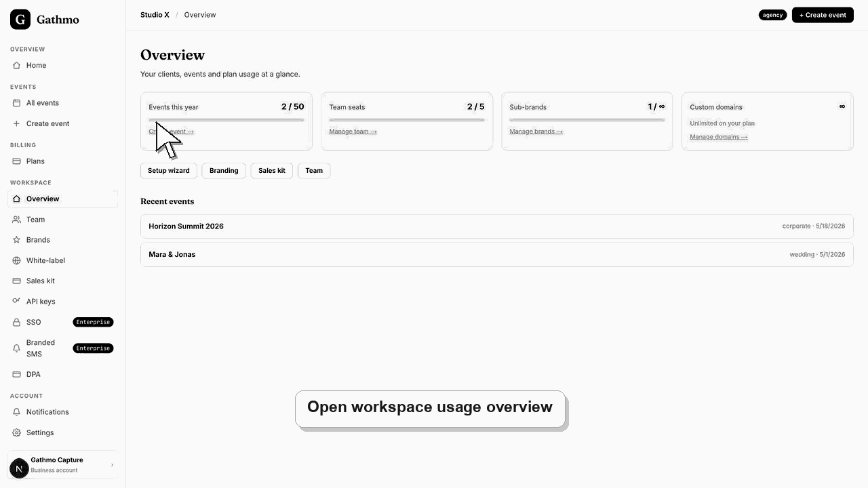Image resolution: width=868 pixels, height=488 pixels.
Task: Click the Sales kit icon
Action: (x=16, y=281)
